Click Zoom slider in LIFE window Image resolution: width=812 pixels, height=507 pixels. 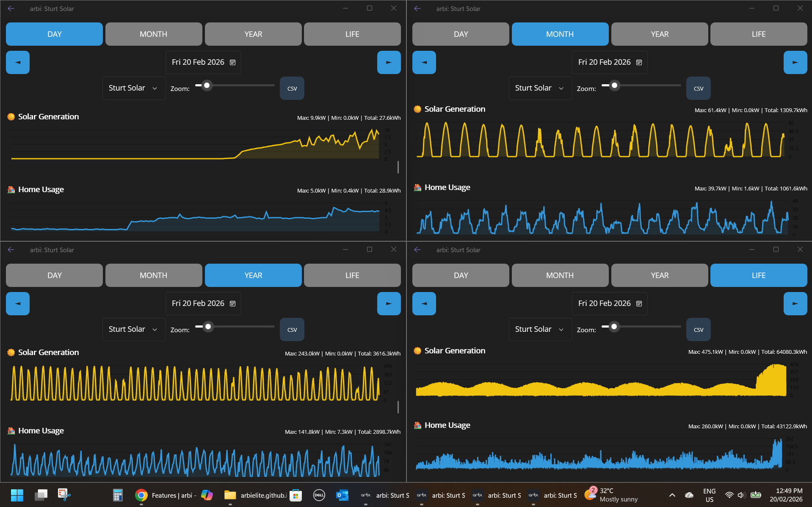click(641, 327)
